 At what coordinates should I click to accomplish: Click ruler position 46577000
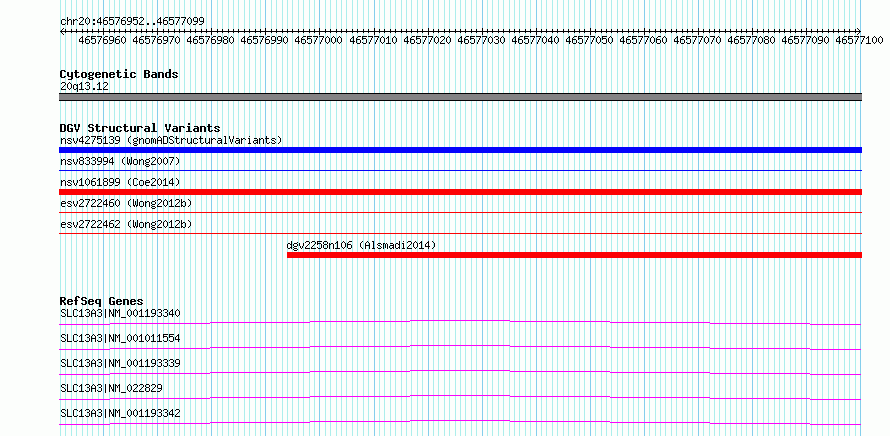pos(319,40)
